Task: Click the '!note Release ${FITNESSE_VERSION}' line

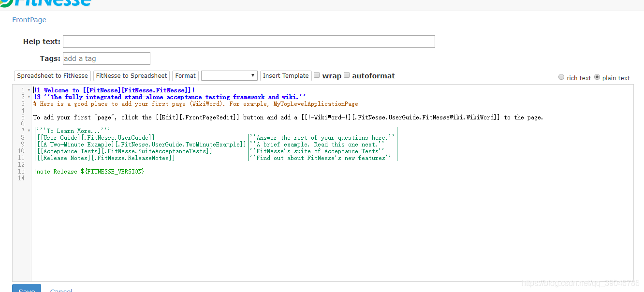Action: [89, 172]
